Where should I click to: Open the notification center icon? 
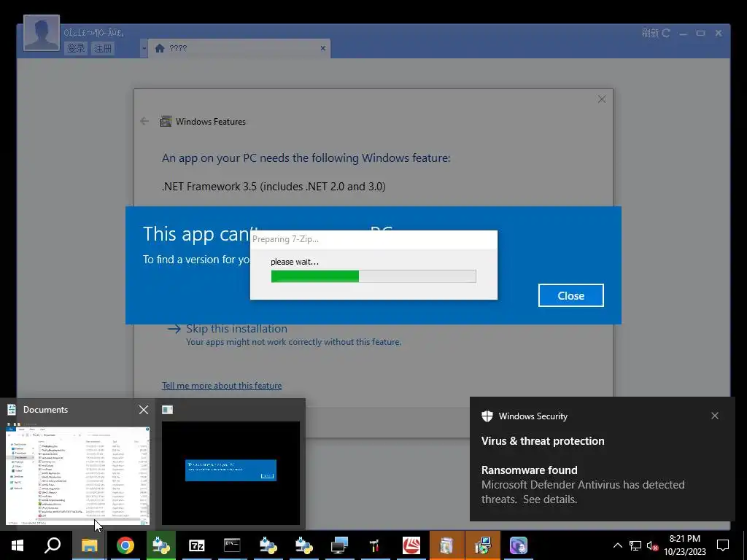click(x=723, y=545)
